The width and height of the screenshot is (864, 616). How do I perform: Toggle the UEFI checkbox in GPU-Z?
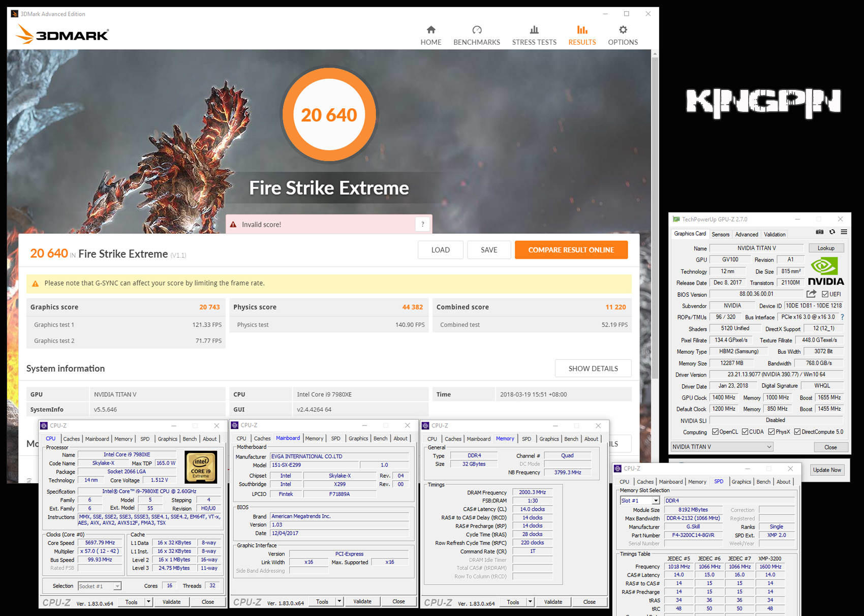point(824,294)
